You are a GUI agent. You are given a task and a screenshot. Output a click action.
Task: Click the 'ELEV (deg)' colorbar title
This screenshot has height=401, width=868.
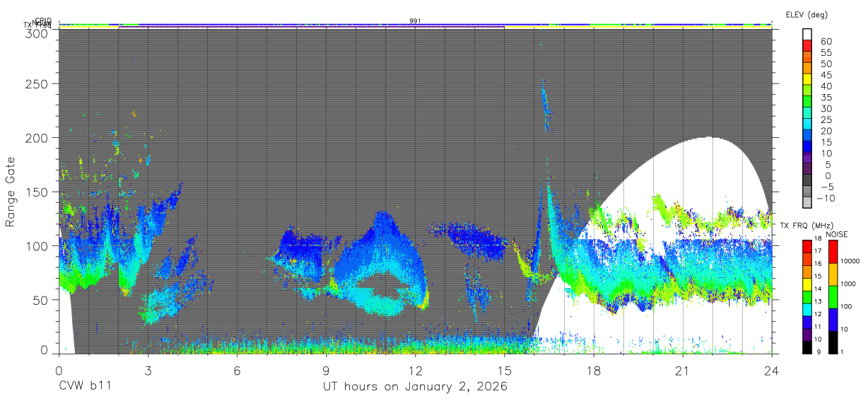pos(807,15)
